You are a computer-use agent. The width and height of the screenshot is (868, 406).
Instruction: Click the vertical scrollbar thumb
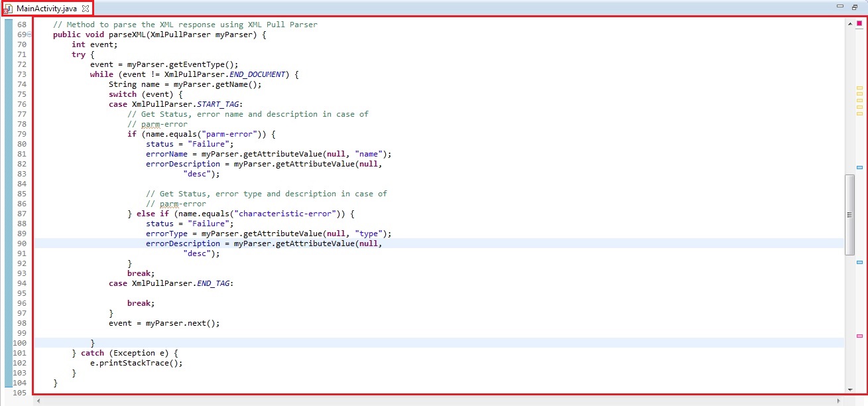849,214
